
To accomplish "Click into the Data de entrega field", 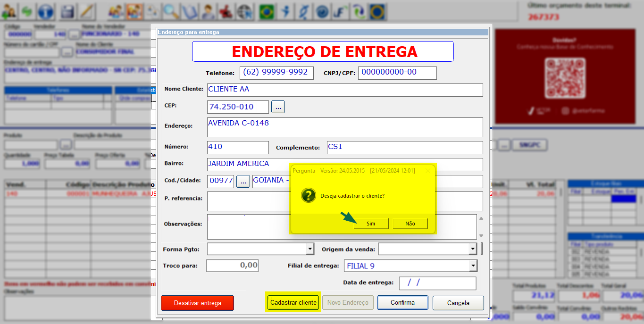I will (x=437, y=283).
